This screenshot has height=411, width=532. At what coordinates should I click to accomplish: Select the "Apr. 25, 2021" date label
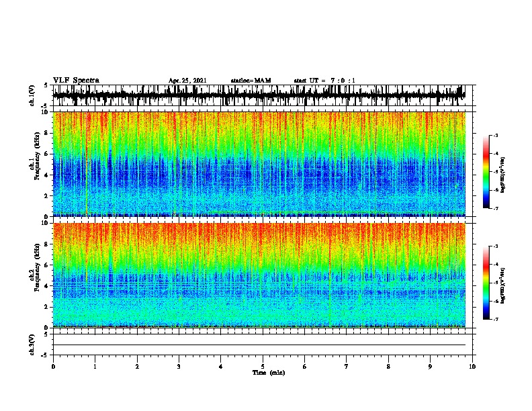point(187,81)
